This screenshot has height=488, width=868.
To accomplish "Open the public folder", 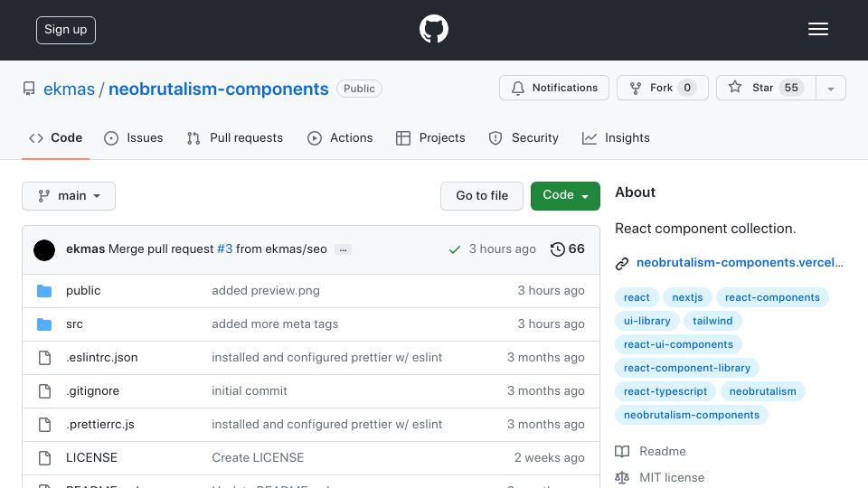I will 83,291.
